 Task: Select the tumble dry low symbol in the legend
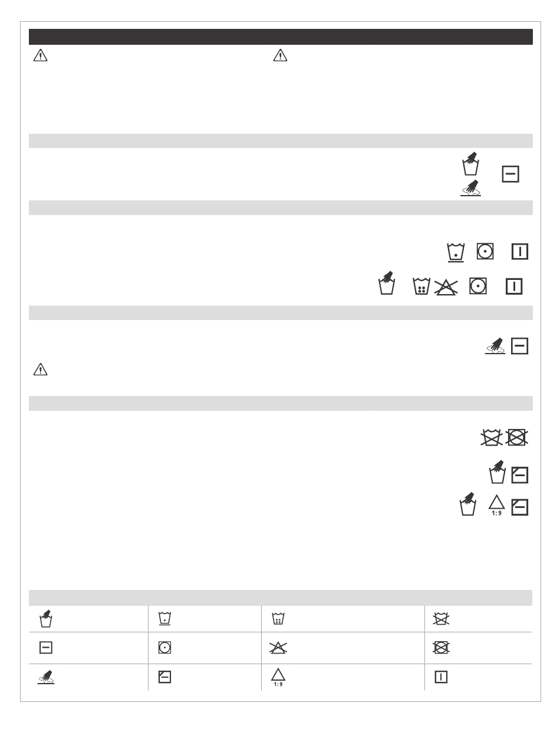pyautogui.click(x=164, y=646)
